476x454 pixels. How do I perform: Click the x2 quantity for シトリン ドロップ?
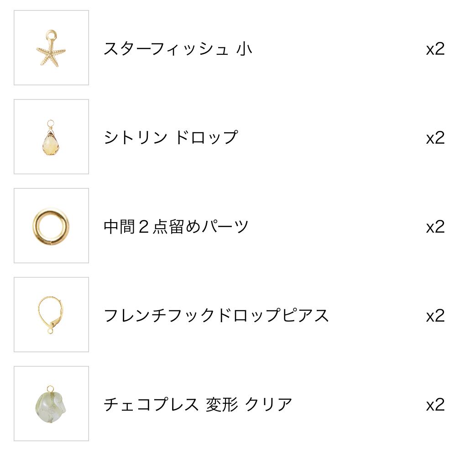coord(435,138)
